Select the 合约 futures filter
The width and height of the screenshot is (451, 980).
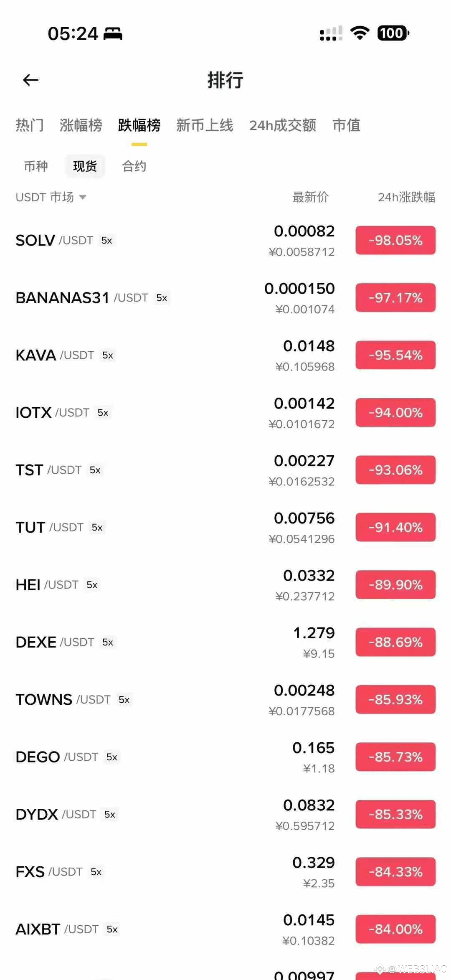(x=134, y=166)
